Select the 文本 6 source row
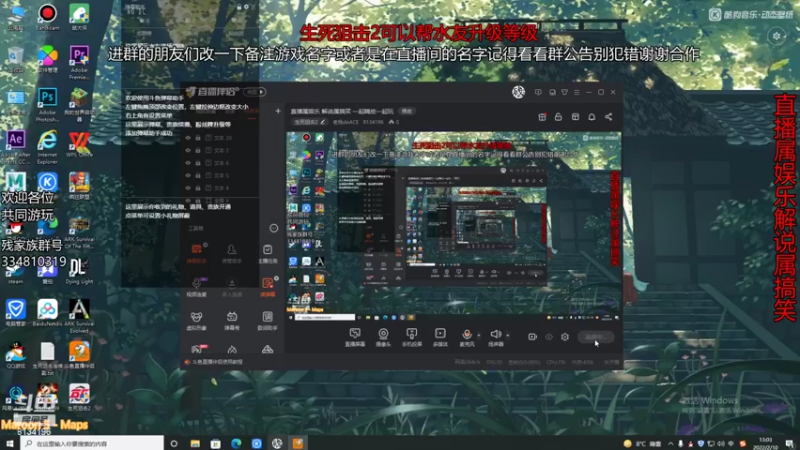This screenshot has width=800, height=450. [x=220, y=163]
